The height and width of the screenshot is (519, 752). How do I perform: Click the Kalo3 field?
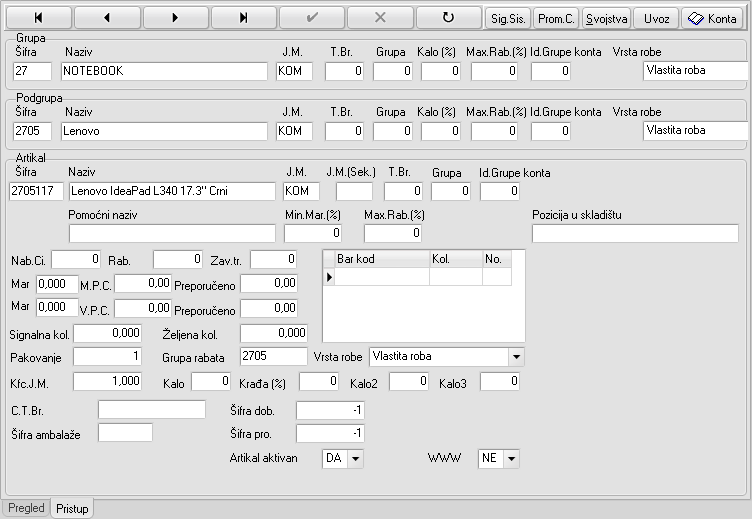pos(500,382)
